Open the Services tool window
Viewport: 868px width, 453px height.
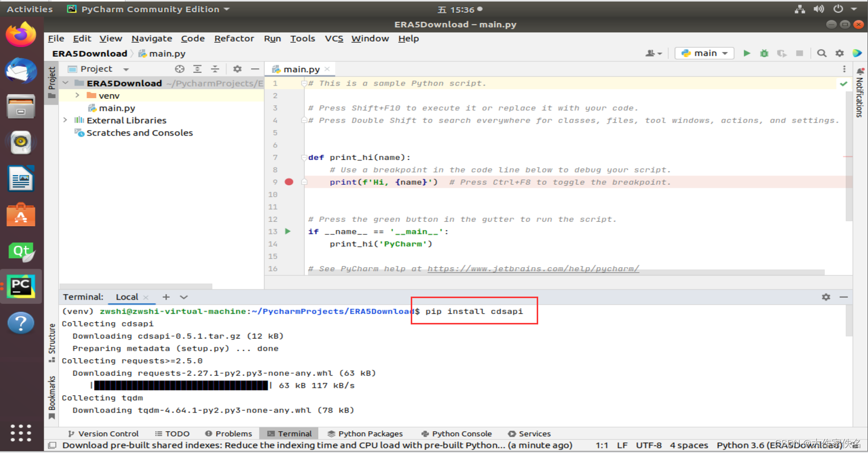tap(530, 434)
